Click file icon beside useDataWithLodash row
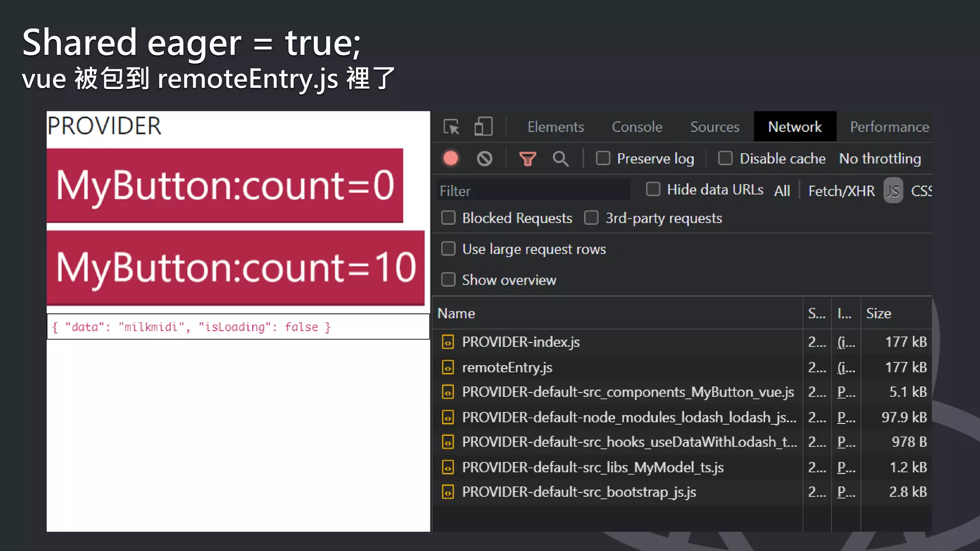 448,442
